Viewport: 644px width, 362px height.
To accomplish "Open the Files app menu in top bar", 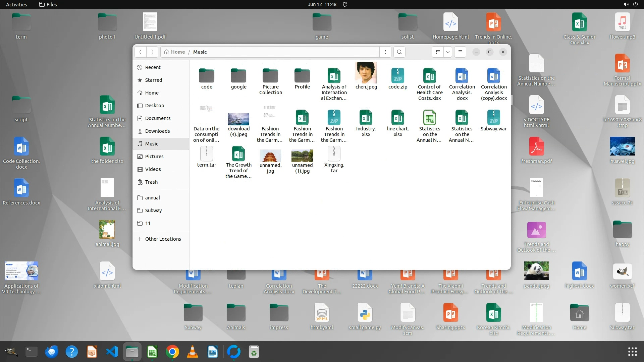I will (x=48, y=4).
